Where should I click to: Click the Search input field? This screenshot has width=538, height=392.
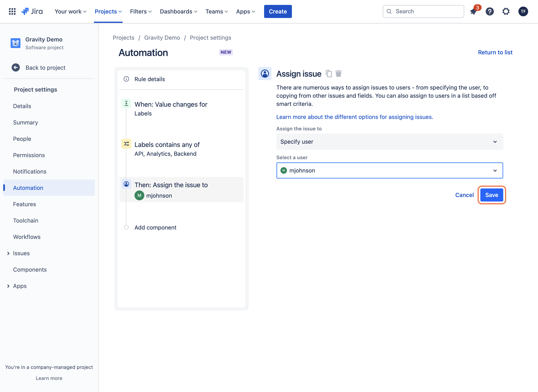click(423, 11)
